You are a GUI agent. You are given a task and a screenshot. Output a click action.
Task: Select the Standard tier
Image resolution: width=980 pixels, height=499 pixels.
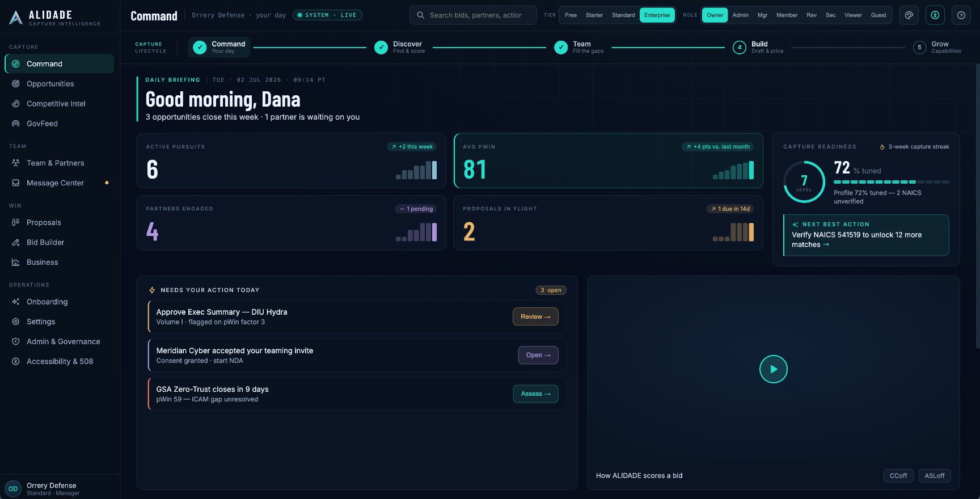[x=623, y=15]
